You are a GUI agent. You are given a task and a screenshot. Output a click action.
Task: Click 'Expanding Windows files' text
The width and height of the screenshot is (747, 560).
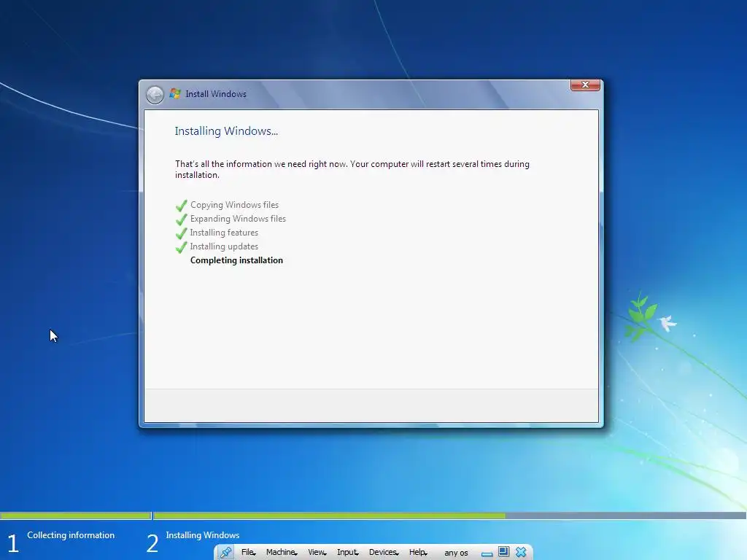(x=239, y=219)
